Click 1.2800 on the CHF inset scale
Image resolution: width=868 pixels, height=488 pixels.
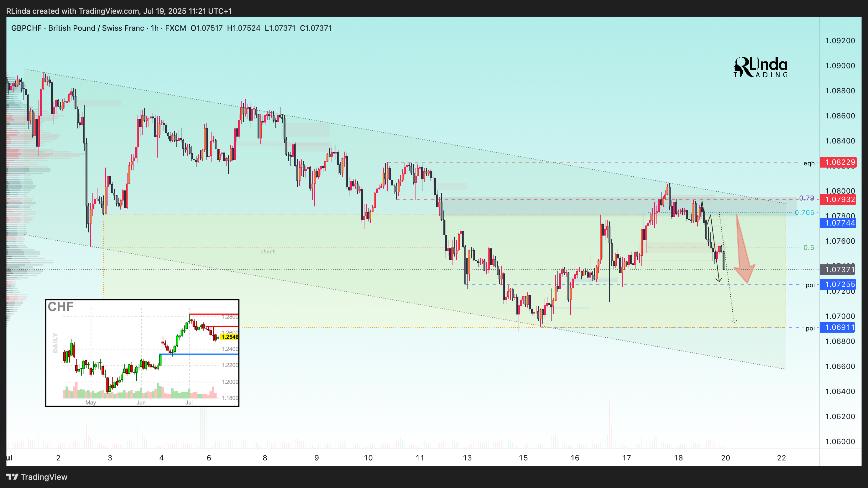coord(230,317)
